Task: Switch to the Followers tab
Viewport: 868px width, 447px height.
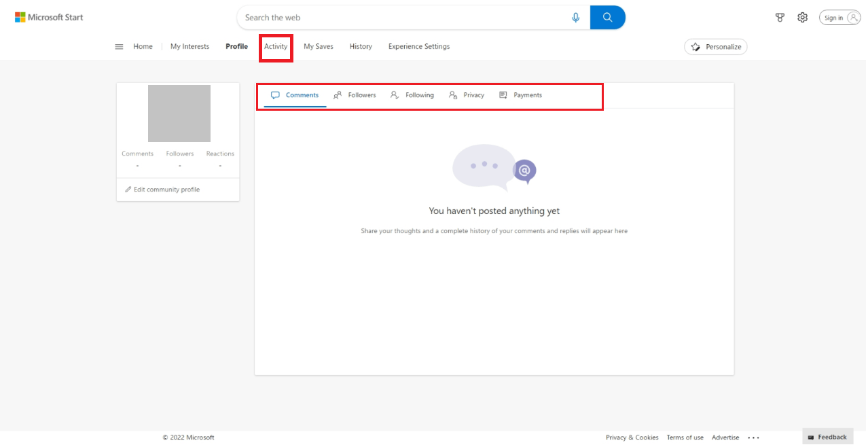Action: tap(355, 95)
